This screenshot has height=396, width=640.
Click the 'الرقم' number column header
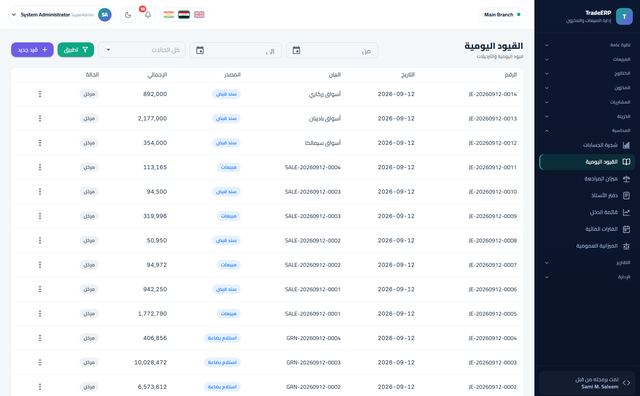511,75
